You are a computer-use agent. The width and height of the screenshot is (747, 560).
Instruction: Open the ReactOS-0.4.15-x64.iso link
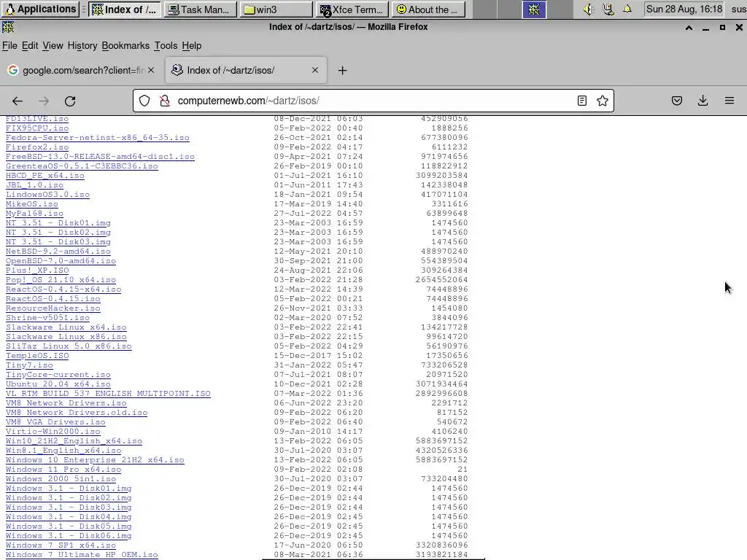63,289
